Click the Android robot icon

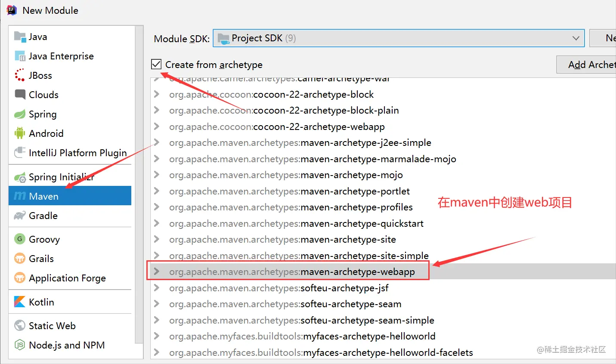point(20,133)
